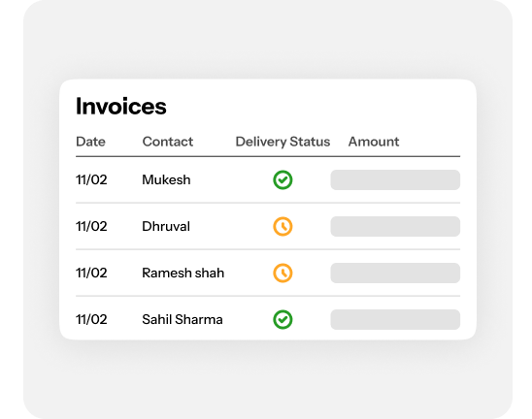Viewport: 532px width, 419px height.
Task: Click the 11/02 date in Sahil Sharma's row
Action: pyautogui.click(x=91, y=319)
